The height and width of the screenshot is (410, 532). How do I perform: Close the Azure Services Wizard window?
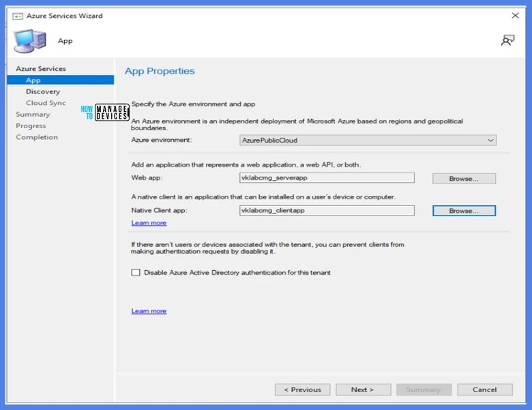coord(515,15)
